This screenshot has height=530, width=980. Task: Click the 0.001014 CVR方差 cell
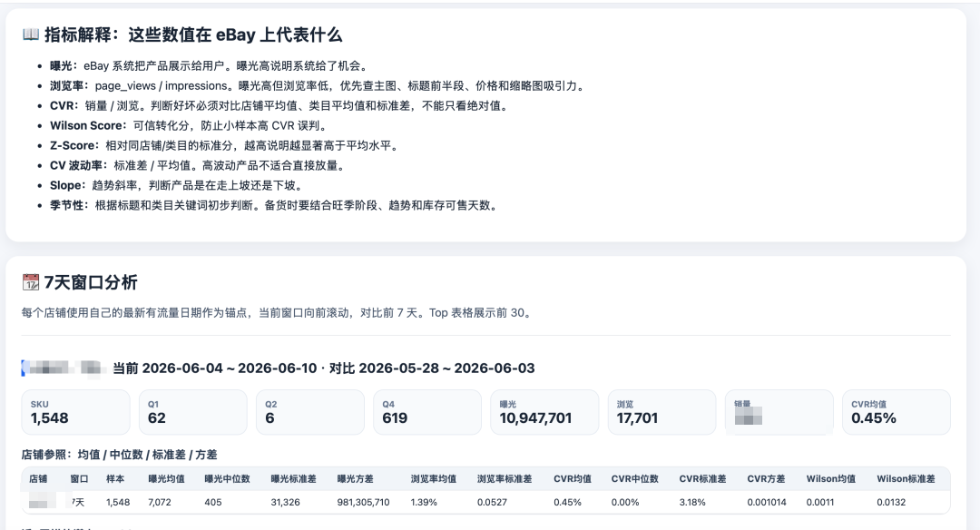click(767, 502)
